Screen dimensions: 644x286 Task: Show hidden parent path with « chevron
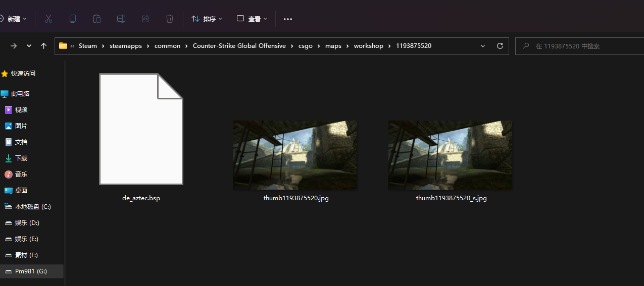pyautogui.click(x=72, y=46)
